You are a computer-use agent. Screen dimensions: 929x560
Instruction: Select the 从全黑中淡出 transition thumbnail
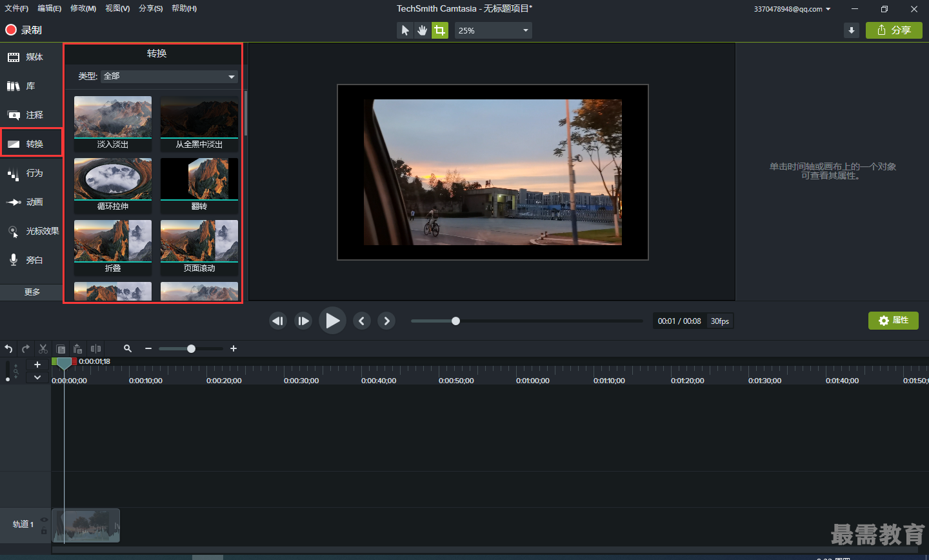pyautogui.click(x=199, y=123)
